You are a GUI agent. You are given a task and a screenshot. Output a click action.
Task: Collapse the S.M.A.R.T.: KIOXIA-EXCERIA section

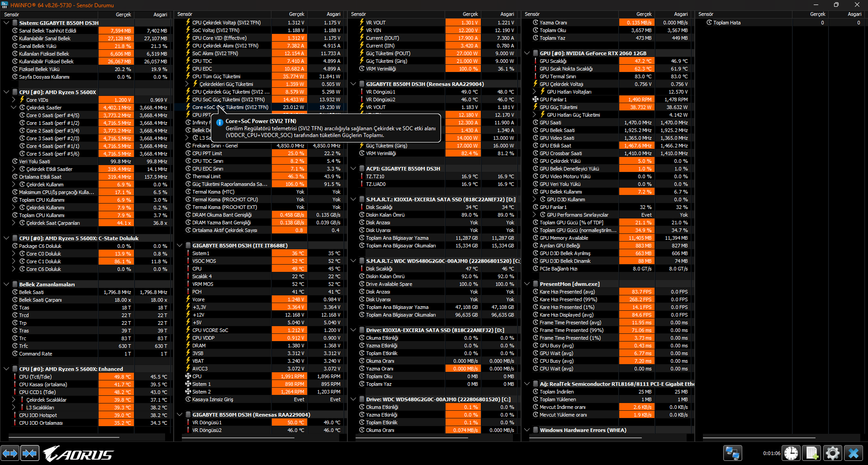point(353,199)
